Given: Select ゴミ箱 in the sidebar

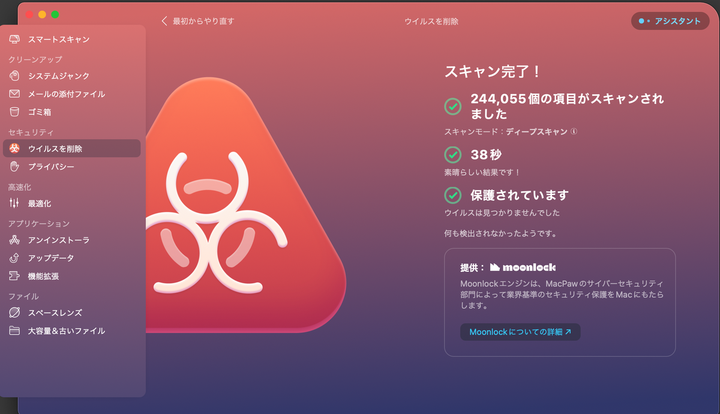Looking at the screenshot, I should [x=40, y=112].
